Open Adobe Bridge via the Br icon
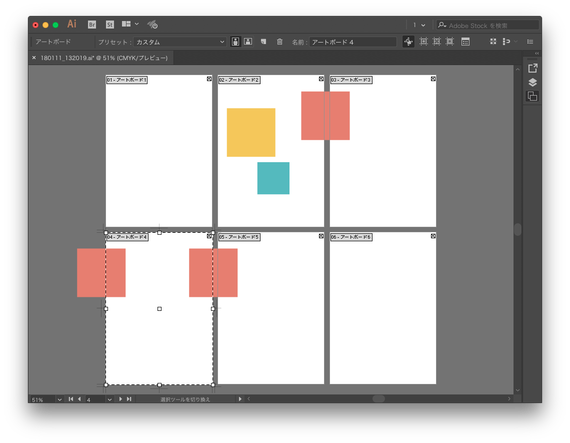The image size is (570, 443). pos(92,24)
